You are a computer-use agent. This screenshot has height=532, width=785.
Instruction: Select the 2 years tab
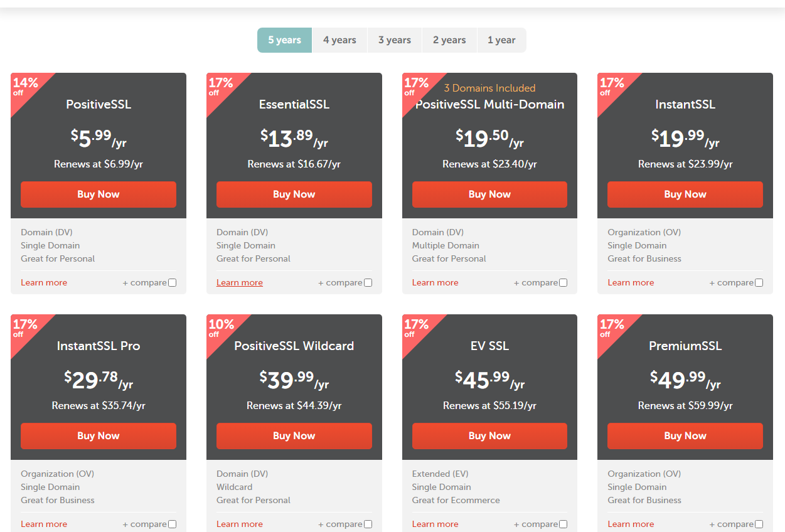coord(449,40)
